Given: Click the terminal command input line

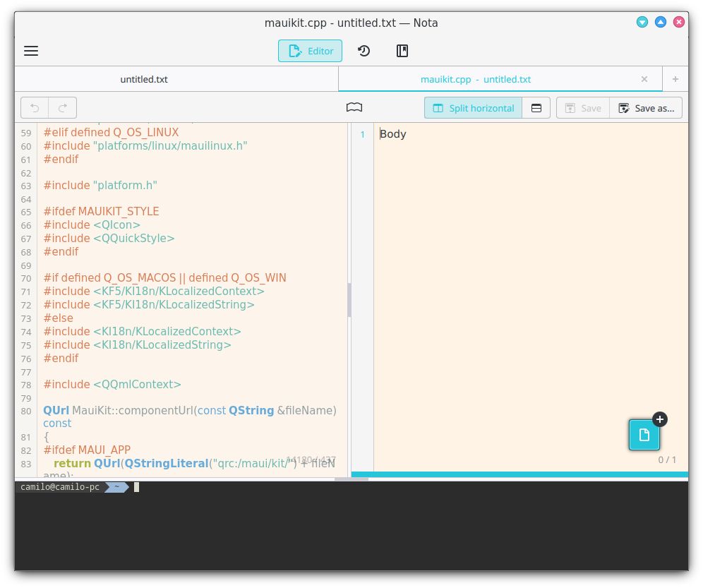Looking at the screenshot, I should (136, 487).
